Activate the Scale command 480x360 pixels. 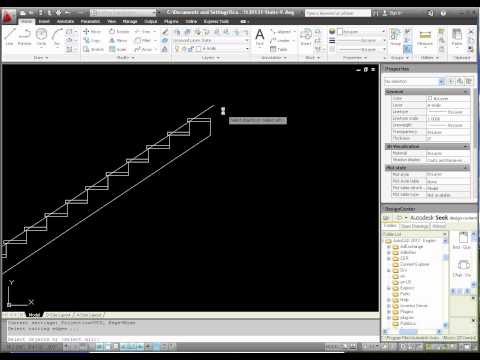[x=118, y=49]
